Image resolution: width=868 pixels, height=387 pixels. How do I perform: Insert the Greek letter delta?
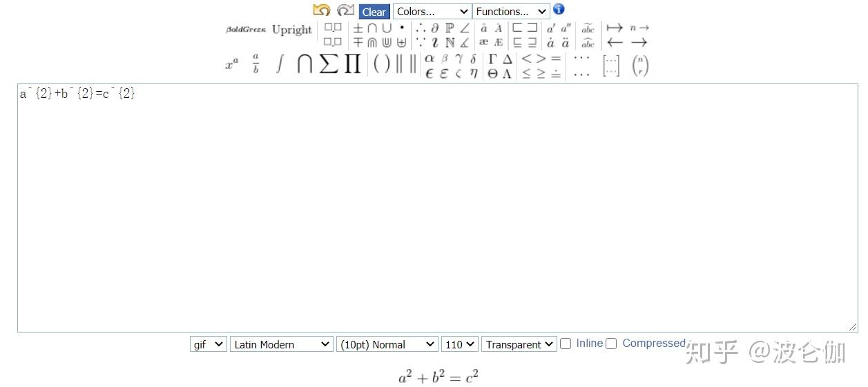[x=473, y=59]
